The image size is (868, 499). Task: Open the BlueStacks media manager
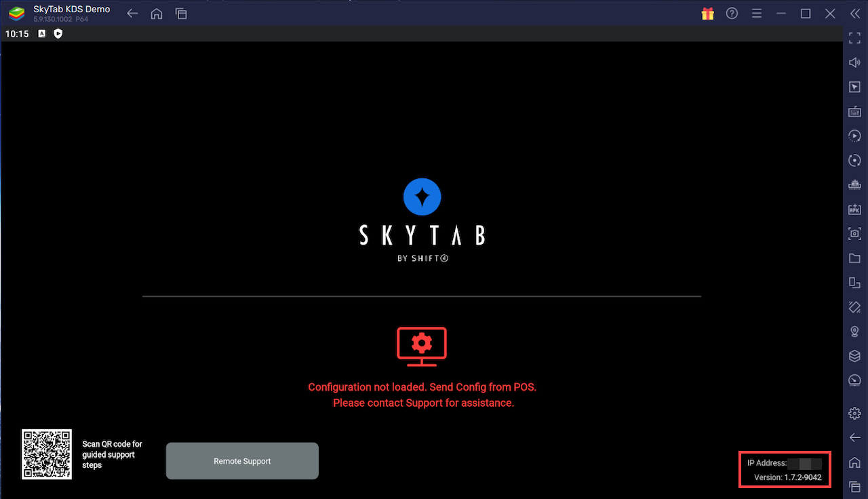point(854,258)
